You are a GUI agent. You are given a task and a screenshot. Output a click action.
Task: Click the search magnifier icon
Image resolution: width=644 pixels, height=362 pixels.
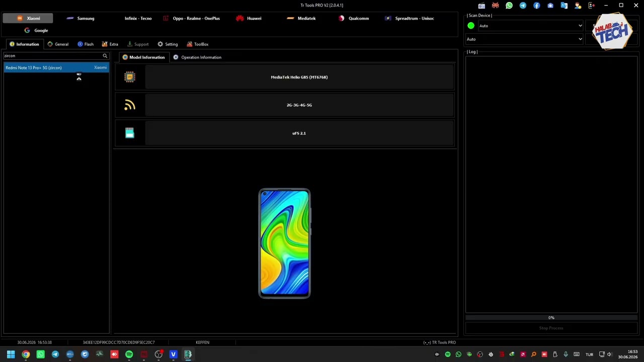tap(105, 56)
